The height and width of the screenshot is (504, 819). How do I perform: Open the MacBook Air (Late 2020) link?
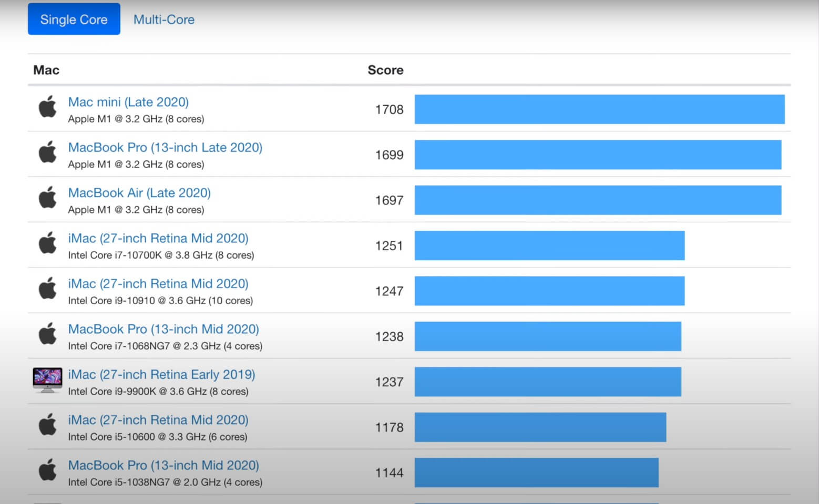tap(139, 193)
